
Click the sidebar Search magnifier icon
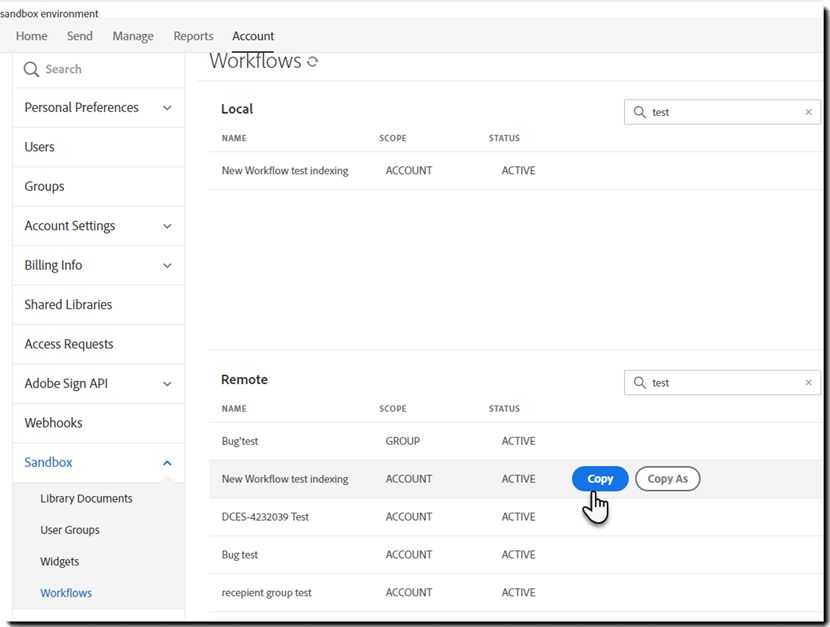[31, 69]
